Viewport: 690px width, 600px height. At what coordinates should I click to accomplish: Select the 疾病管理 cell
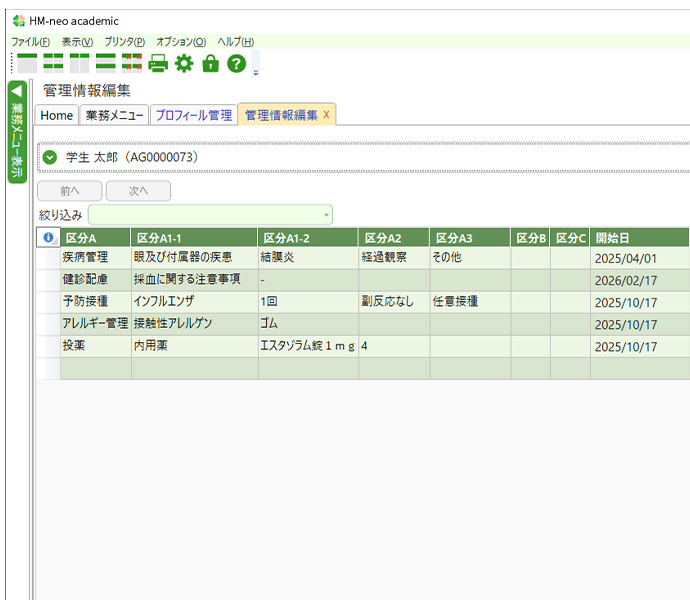click(x=95, y=258)
